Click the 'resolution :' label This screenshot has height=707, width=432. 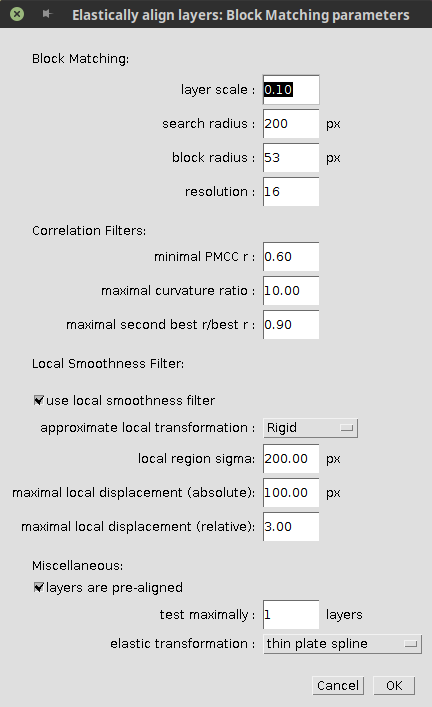click(220, 192)
